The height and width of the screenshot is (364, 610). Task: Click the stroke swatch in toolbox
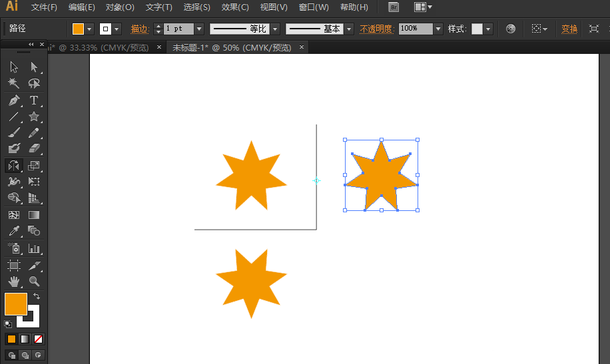tap(33, 321)
